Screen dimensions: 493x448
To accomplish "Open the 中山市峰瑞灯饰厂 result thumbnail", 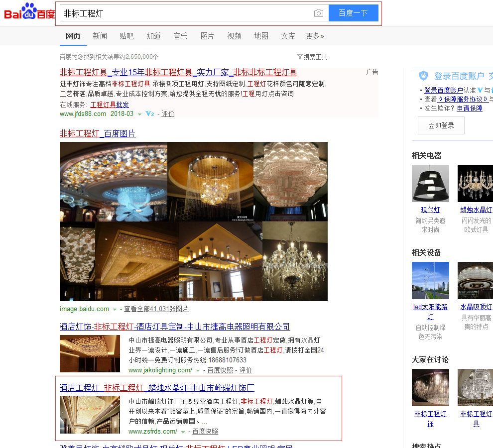I will (x=90, y=415).
